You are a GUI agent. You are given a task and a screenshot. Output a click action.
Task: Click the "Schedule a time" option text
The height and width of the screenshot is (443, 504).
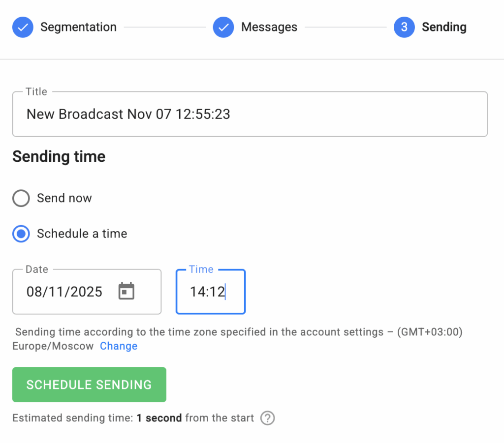tap(82, 234)
